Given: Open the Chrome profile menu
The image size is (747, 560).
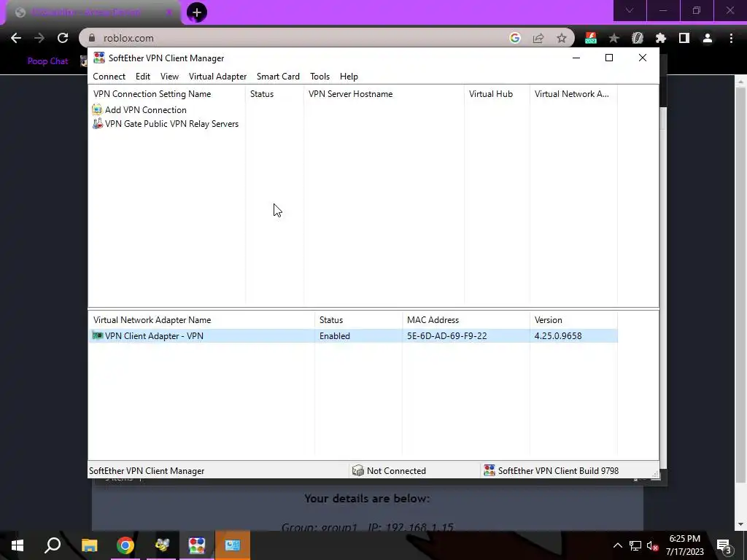Looking at the screenshot, I should pos(708,38).
